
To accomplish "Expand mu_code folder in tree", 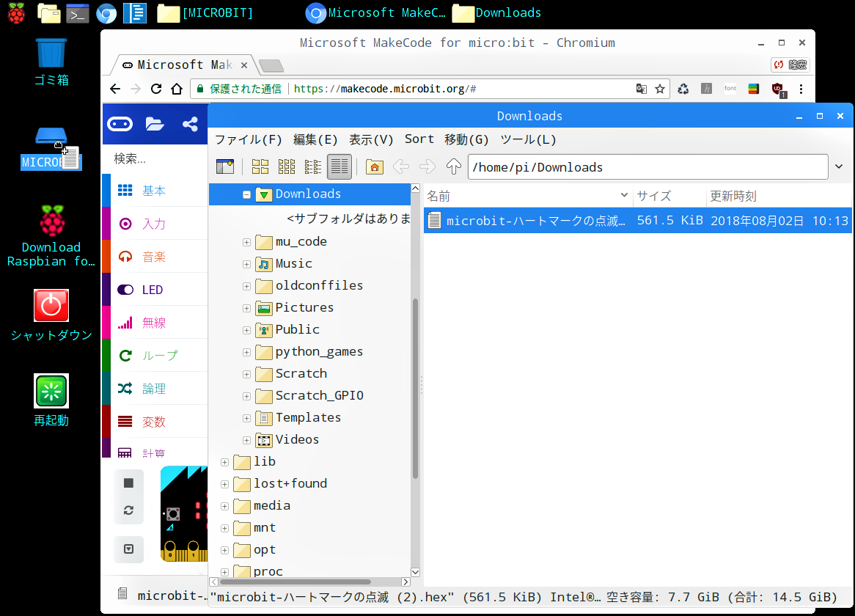I will coord(246,242).
